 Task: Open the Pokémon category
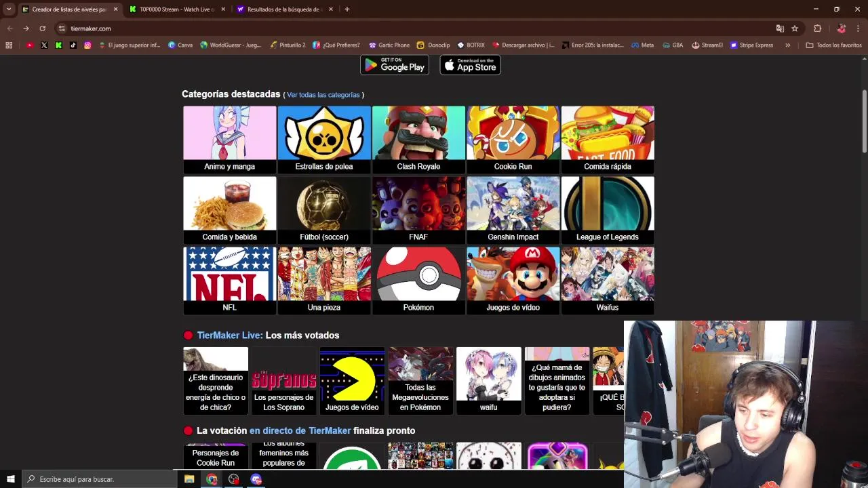coord(418,281)
